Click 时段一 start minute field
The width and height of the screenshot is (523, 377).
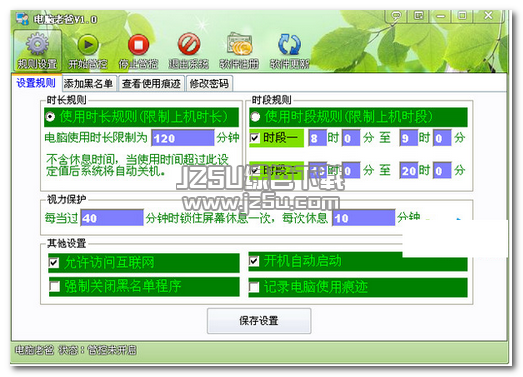[351, 138]
